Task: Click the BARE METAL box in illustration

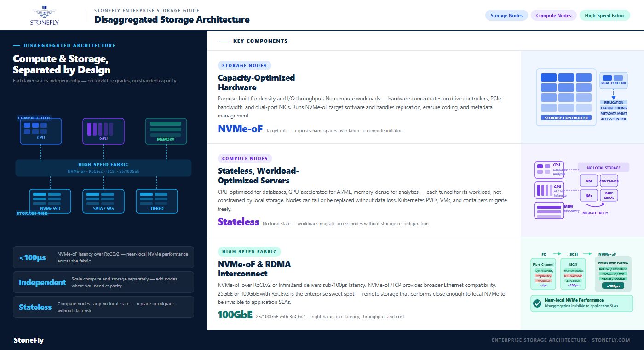Action: tap(609, 196)
